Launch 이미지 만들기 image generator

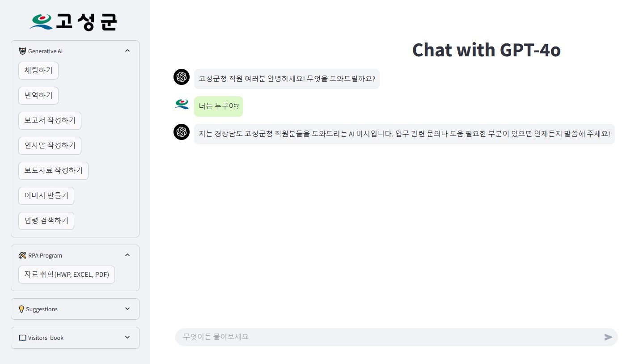[x=46, y=196]
